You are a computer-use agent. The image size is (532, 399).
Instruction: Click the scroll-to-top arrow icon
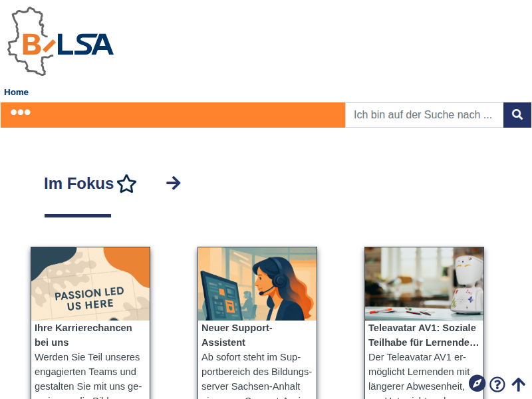click(x=518, y=385)
